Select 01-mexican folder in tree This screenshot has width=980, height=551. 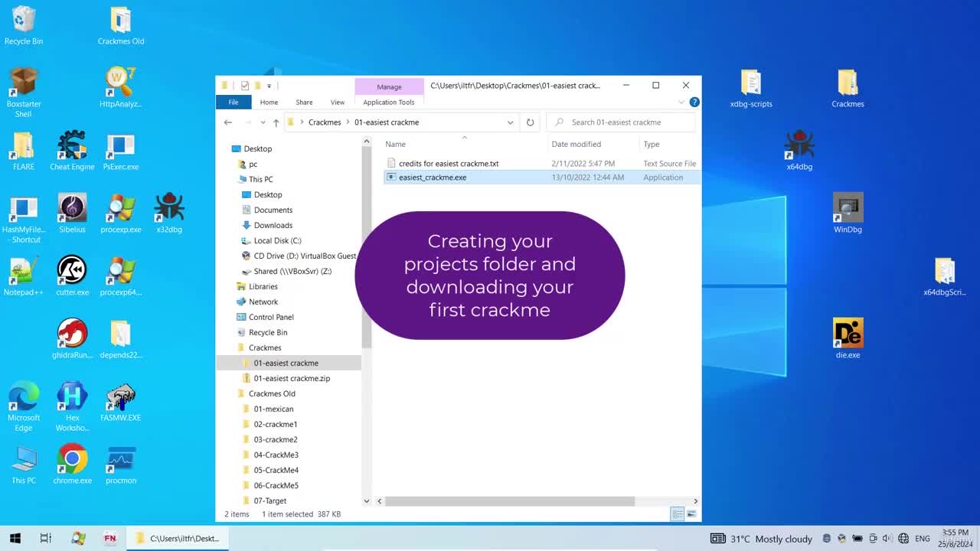273,409
